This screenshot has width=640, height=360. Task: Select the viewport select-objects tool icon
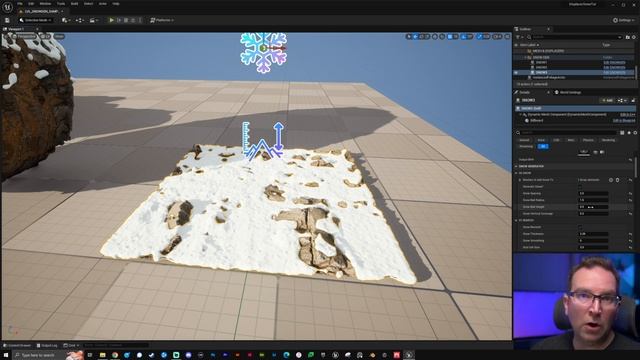pyautogui.click(x=409, y=37)
